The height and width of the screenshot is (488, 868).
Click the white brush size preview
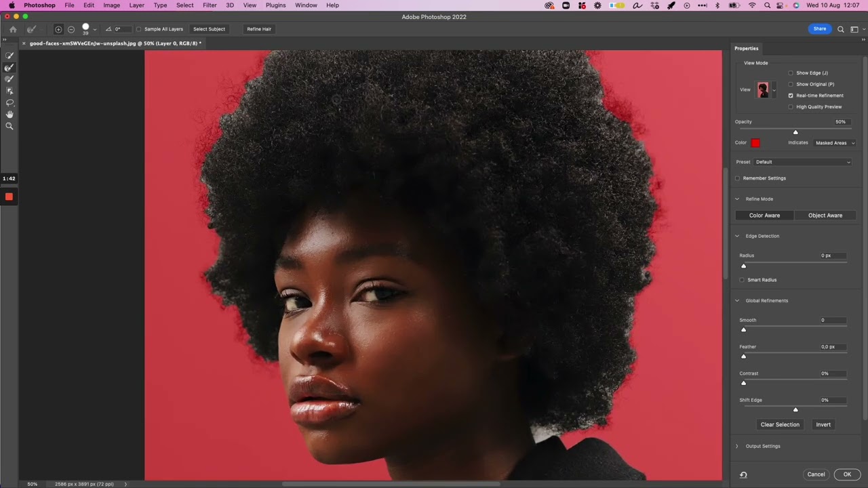click(85, 28)
